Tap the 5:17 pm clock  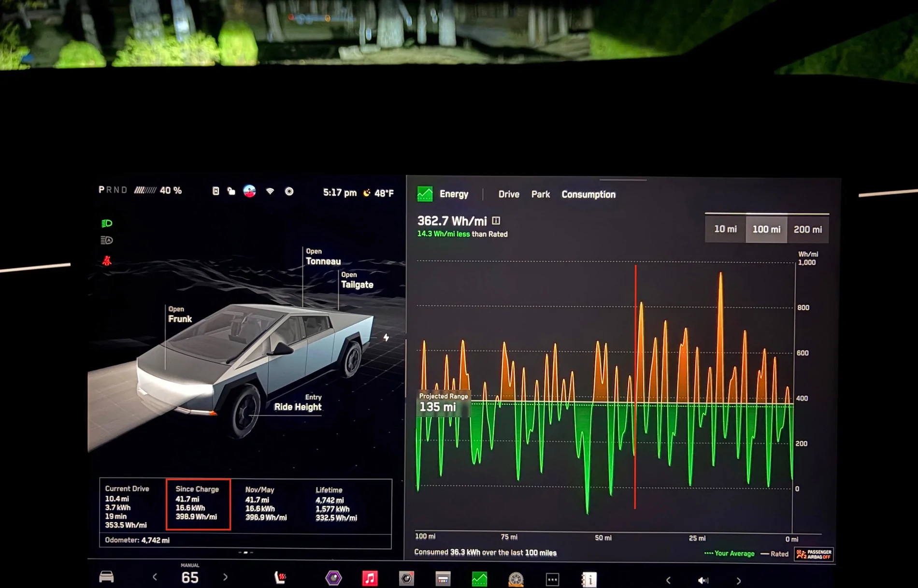tap(340, 193)
